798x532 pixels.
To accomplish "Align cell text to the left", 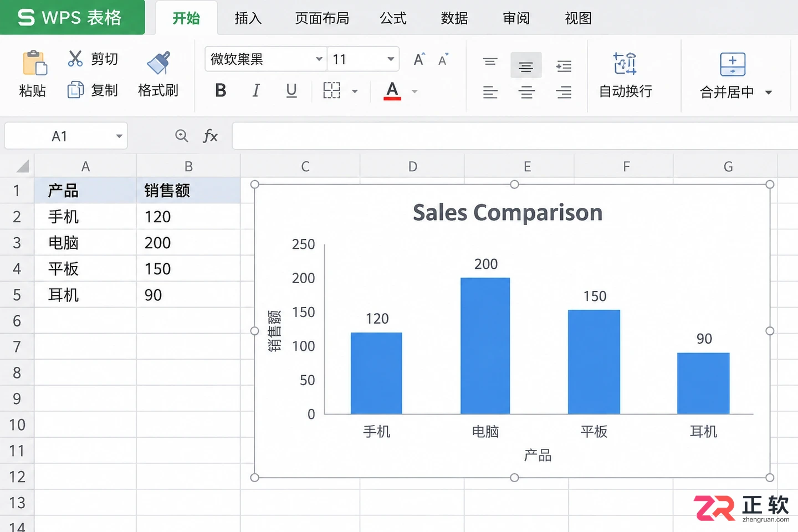I will [490, 92].
